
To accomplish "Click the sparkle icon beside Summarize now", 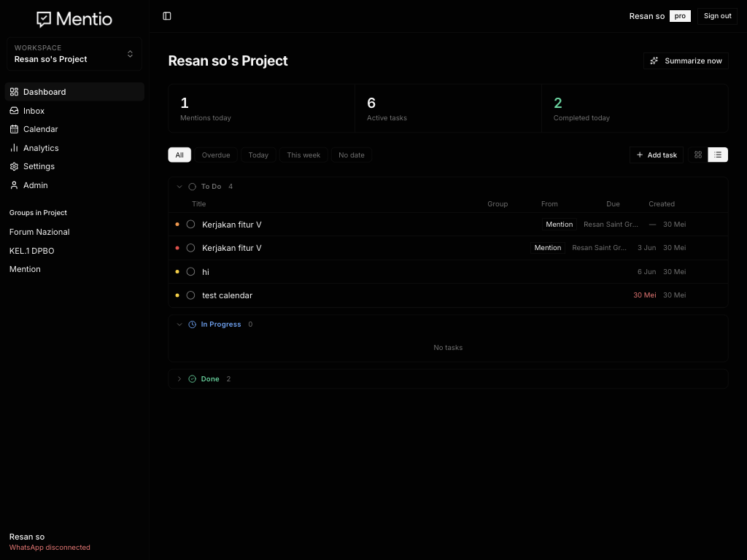I will (x=654, y=61).
